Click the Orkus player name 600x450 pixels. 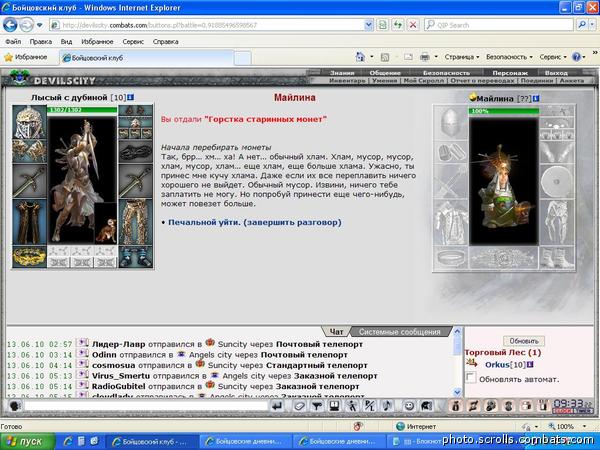click(x=497, y=365)
